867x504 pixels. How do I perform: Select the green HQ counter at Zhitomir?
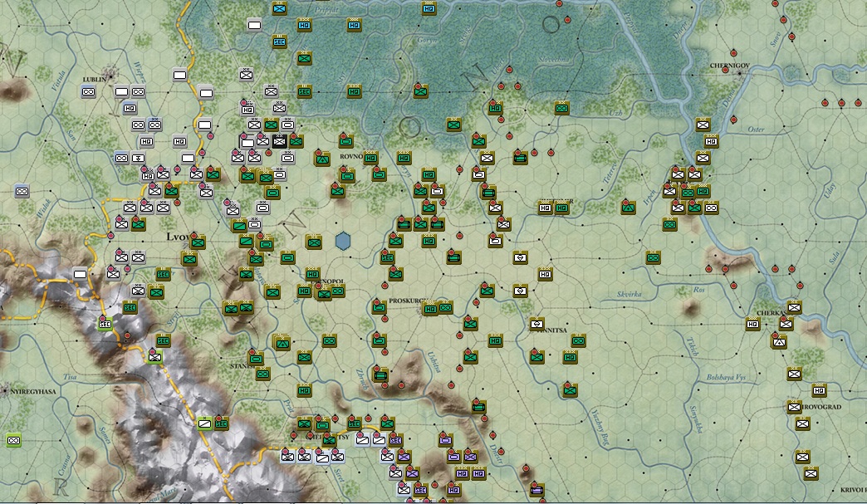pyautogui.click(x=561, y=208)
